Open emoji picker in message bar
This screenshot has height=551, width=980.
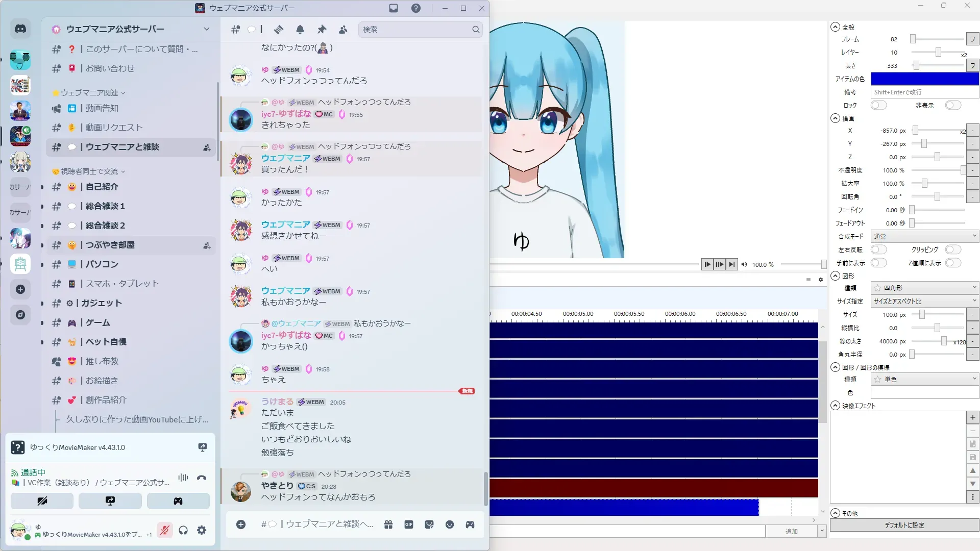pyautogui.click(x=450, y=524)
